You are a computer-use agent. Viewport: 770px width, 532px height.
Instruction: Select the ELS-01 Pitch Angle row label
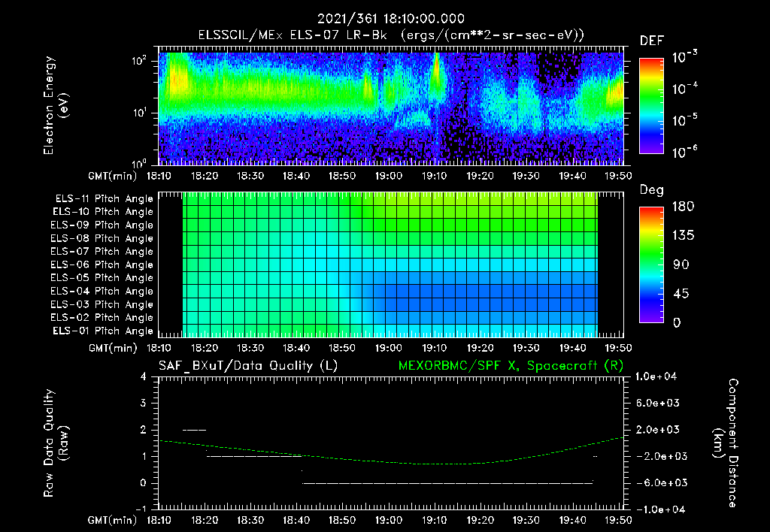coord(103,331)
